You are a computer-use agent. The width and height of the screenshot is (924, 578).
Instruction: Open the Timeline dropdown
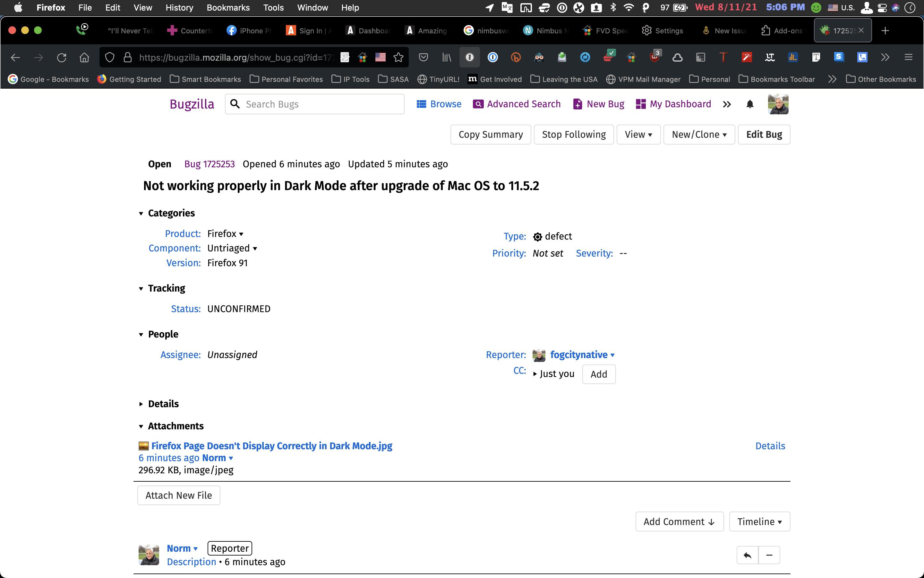tap(759, 521)
